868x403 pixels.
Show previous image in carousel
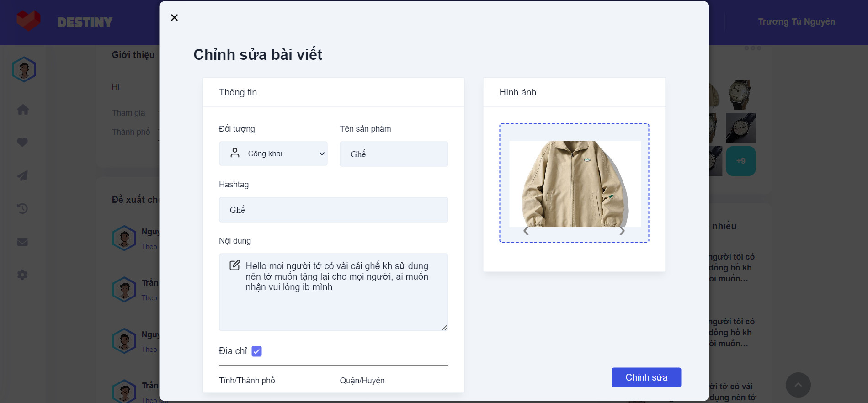point(526,231)
